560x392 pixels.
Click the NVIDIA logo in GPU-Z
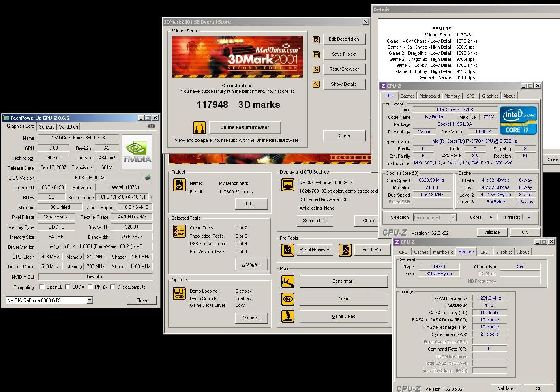click(x=137, y=152)
